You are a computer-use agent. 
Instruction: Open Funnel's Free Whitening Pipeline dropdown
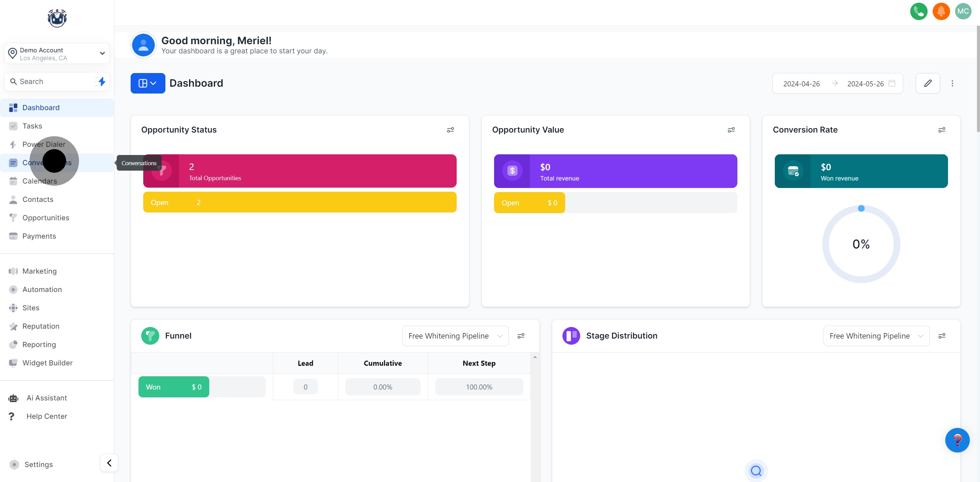click(455, 335)
